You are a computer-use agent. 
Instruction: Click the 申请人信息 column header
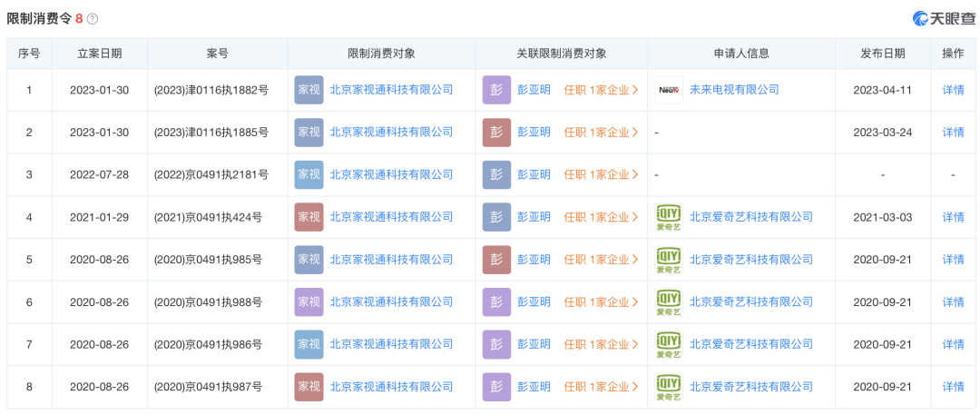(x=741, y=54)
